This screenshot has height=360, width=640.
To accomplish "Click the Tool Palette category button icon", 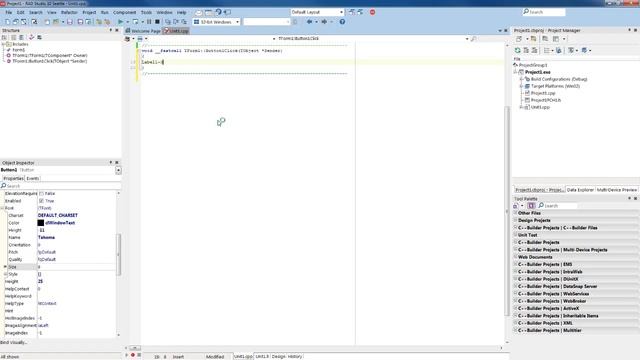I will point(531,206).
